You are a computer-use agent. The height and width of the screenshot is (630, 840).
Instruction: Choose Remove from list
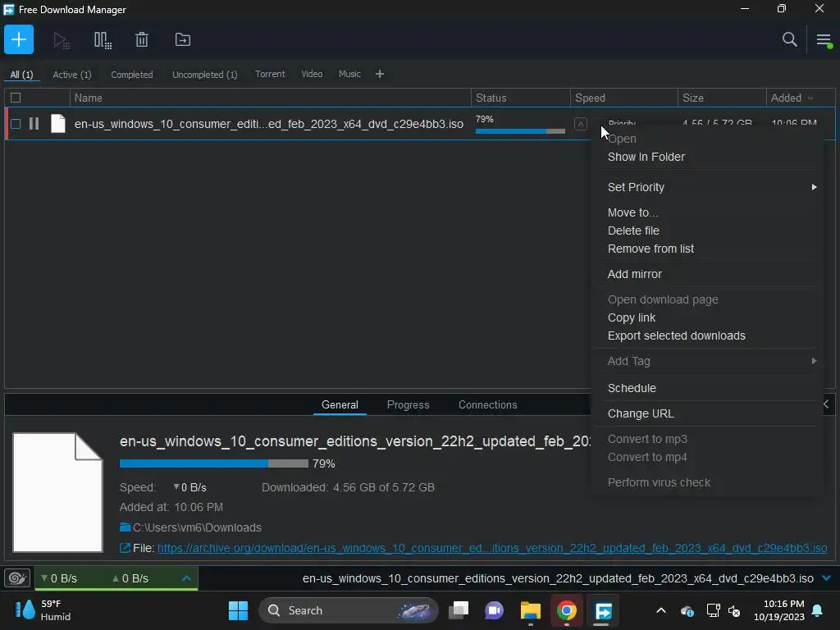pos(651,249)
